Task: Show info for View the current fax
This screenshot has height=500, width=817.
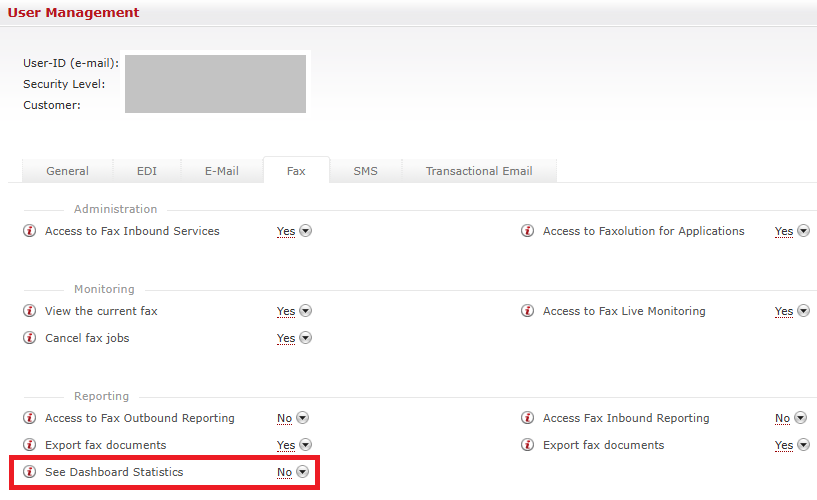Action: point(29,311)
